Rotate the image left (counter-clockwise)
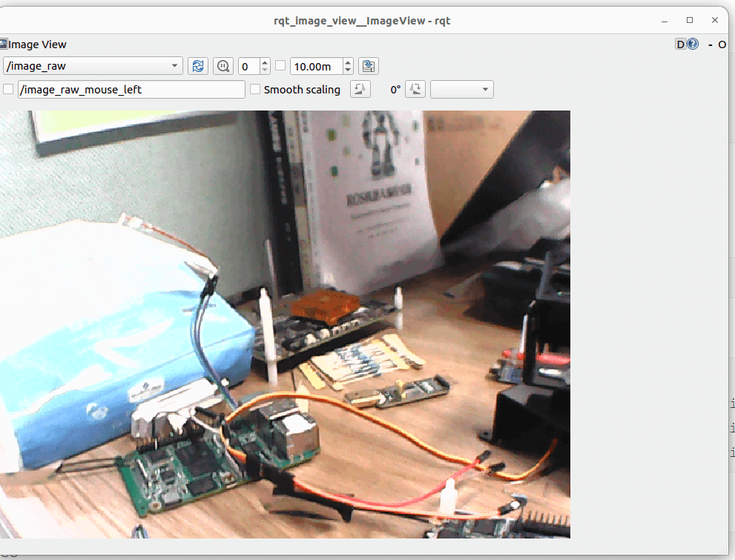Screen dimensions: 735x560 click(x=360, y=90)
